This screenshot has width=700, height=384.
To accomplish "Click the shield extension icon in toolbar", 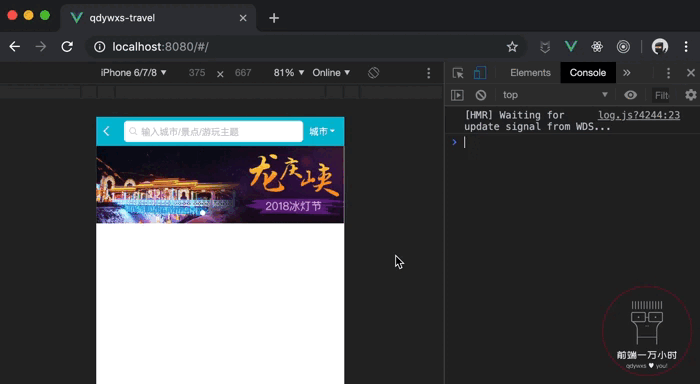I will point(545,46).
